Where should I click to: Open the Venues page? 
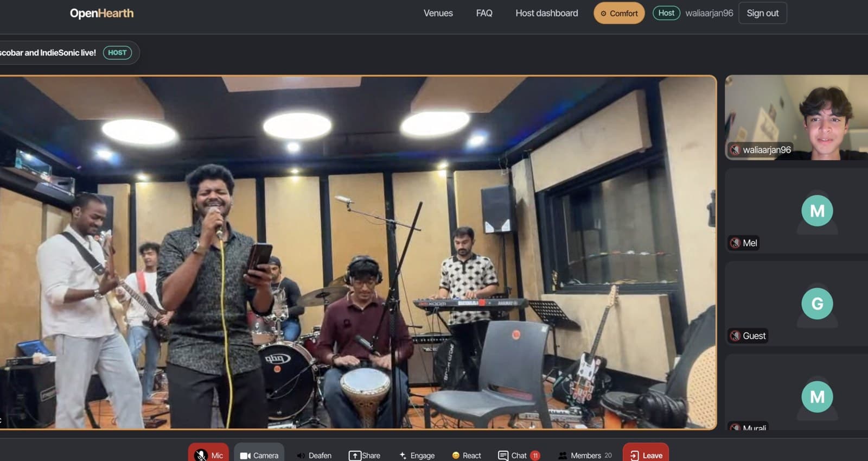(438, 13)
